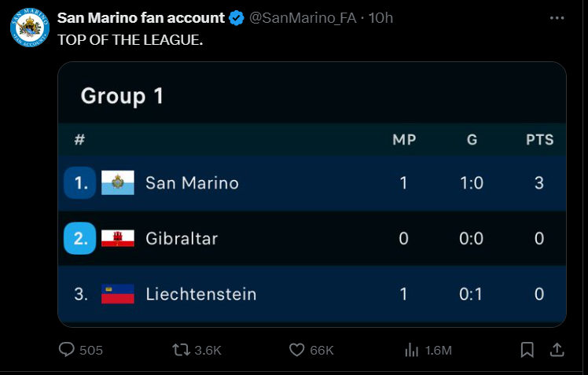This screenshot has height=375, width=588.
Task: Click the Liechtenstein flag icon
Action: (118, 294)
